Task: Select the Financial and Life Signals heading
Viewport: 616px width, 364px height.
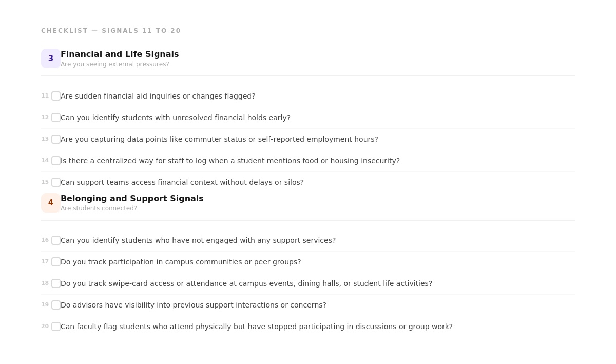Action: 120,54
